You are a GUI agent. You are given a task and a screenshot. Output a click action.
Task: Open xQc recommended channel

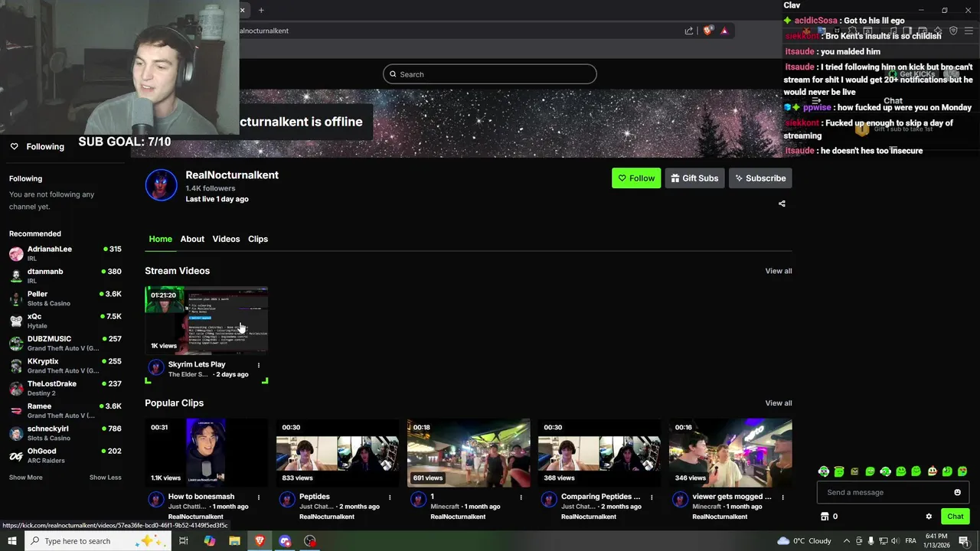point(65,321)
